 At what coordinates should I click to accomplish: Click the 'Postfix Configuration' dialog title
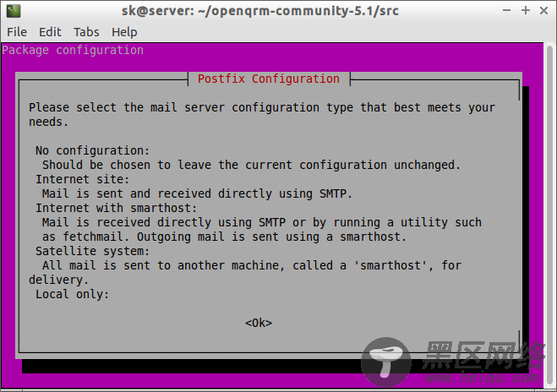[269, 79]
